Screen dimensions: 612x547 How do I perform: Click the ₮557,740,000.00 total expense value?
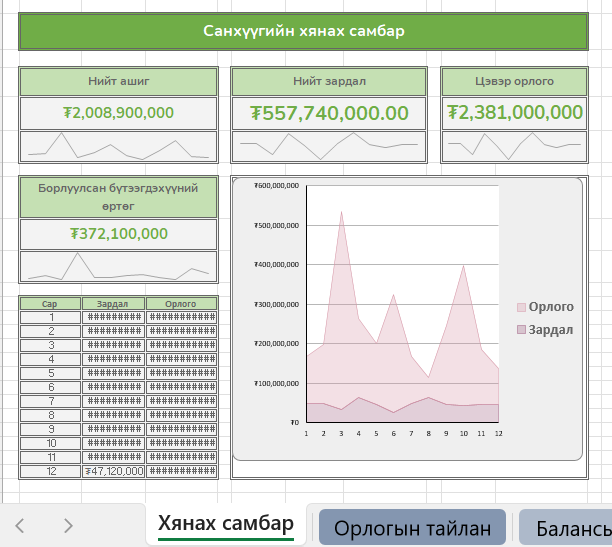329,113
